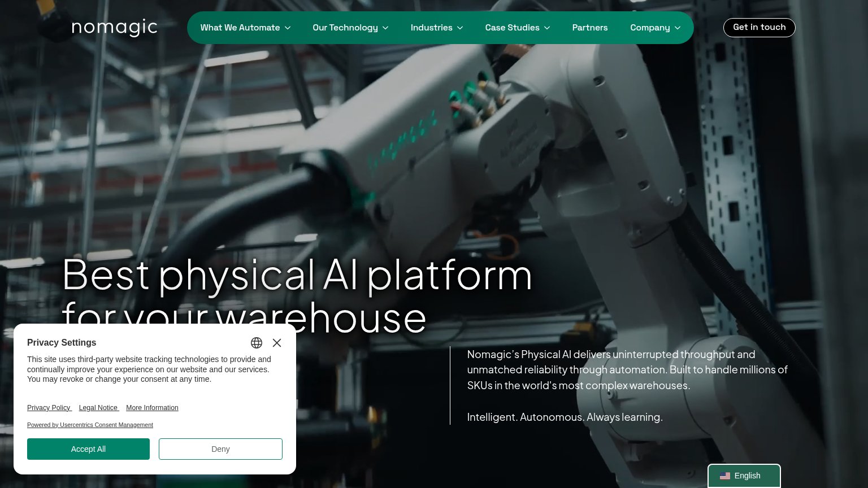868x488 pixels.
Task: Go to the Partners page
Action: [x=590, y=28]
